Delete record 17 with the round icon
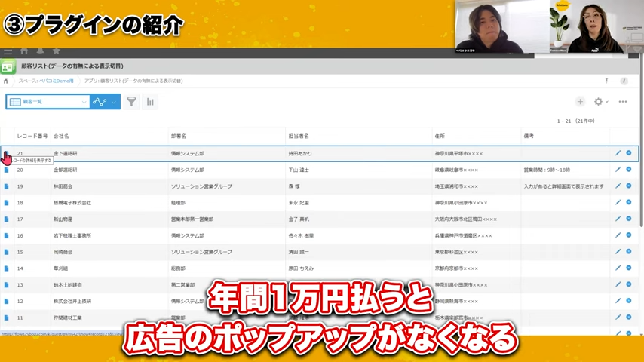 (x=629, y=219)
